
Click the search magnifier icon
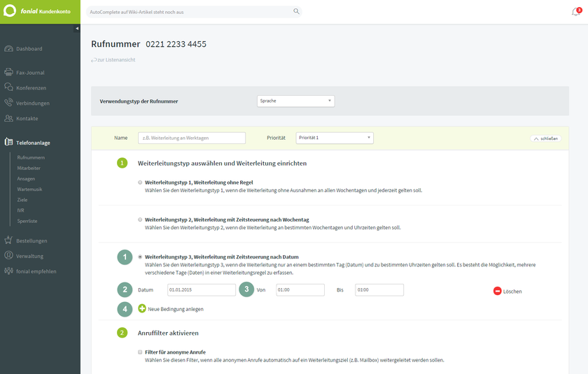pyautogui.click(x=296, y=11)
